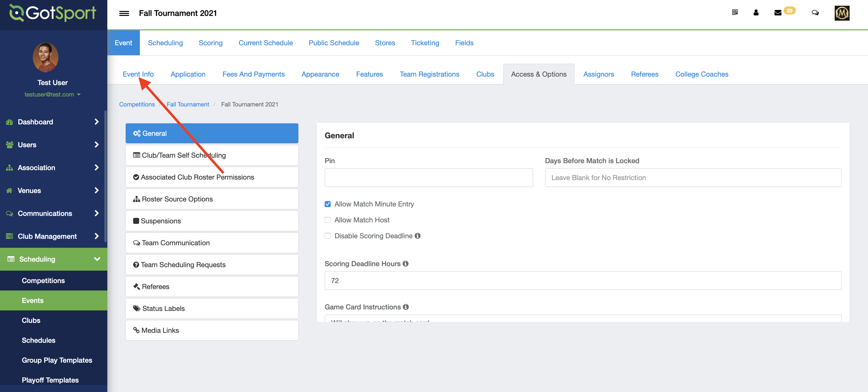The height and width of the screenshot is (392, 868).
Task: Click the tags icon on Status Labels
Action: coord(136,308)
